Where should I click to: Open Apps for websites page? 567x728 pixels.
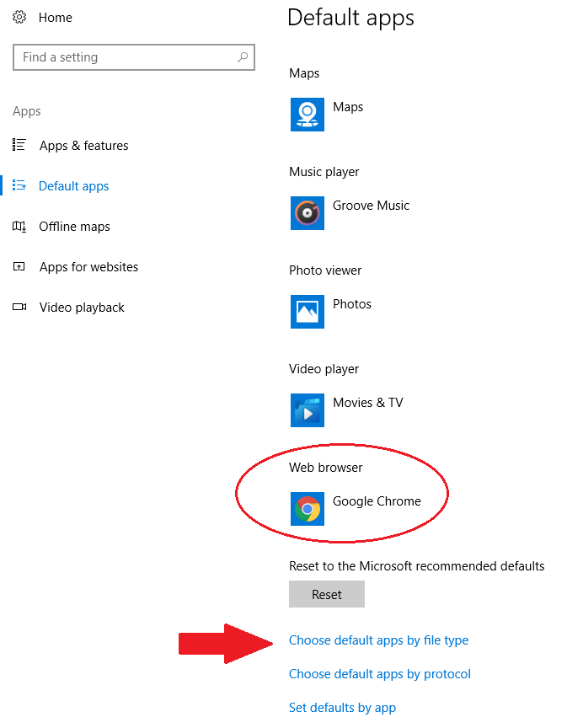tap(88, 267)
